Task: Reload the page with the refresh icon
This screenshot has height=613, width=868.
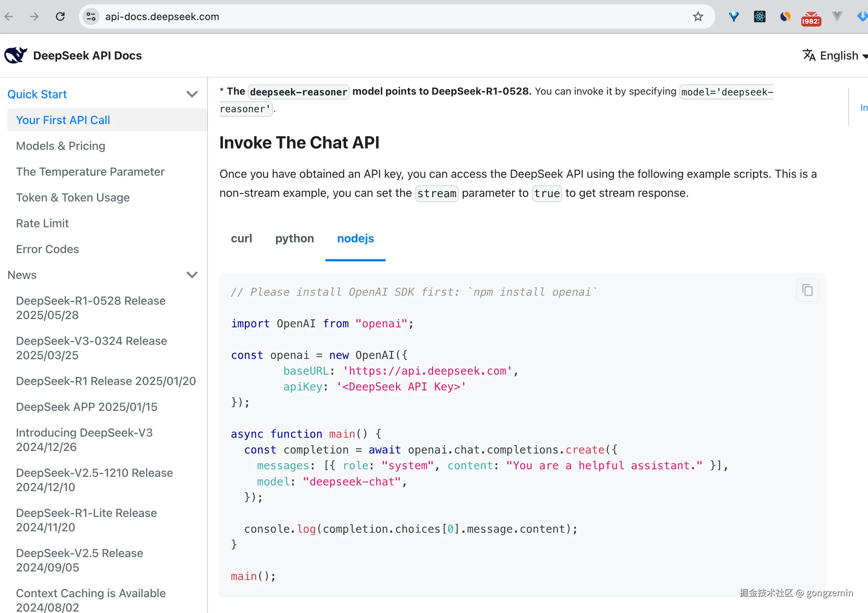Action: pyautogui.click(x=60, y=16)
